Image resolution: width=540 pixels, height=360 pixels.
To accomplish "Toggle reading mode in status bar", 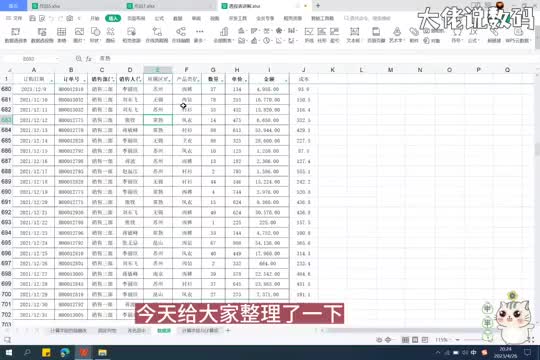I will 388,340.
